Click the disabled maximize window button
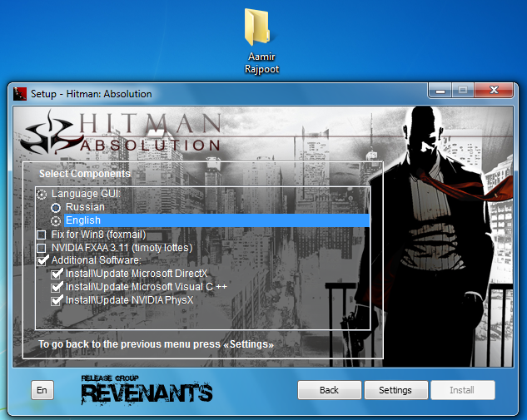 point(463,91)
